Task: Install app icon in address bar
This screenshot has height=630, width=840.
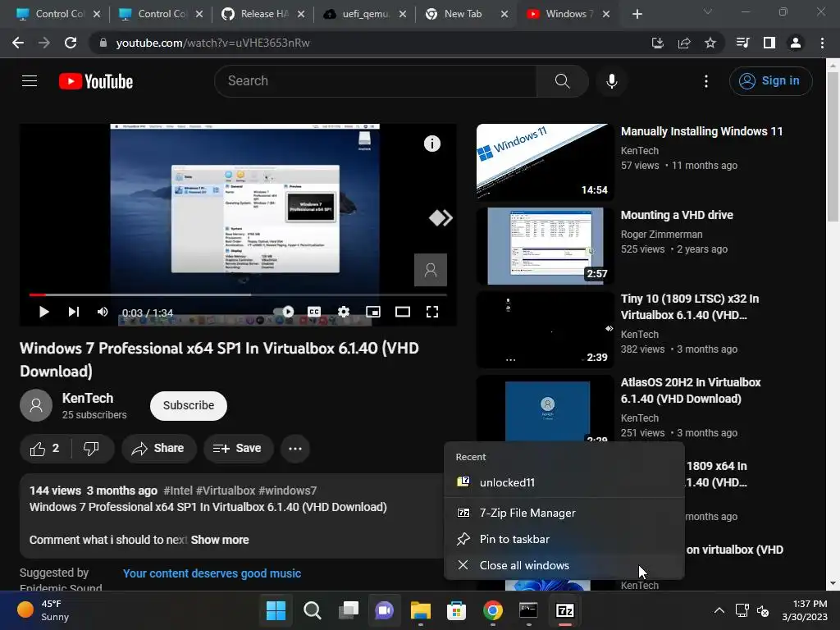Action: click(x=657, y=43)
